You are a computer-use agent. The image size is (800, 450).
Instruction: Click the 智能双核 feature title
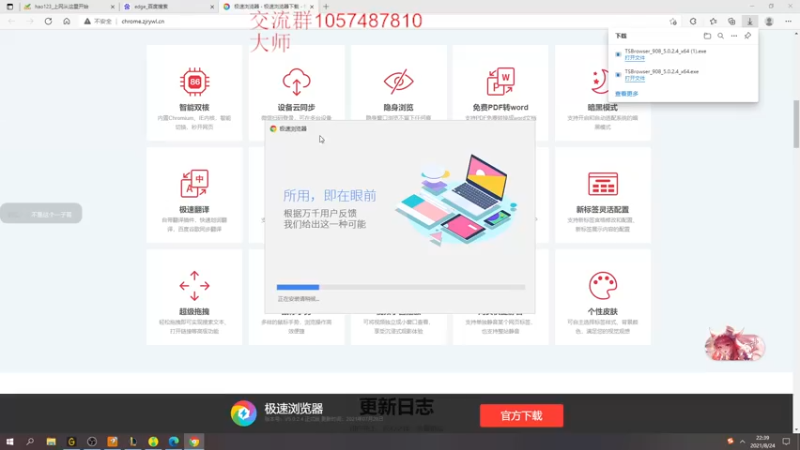pyautogui.click(x=194, y=108)
